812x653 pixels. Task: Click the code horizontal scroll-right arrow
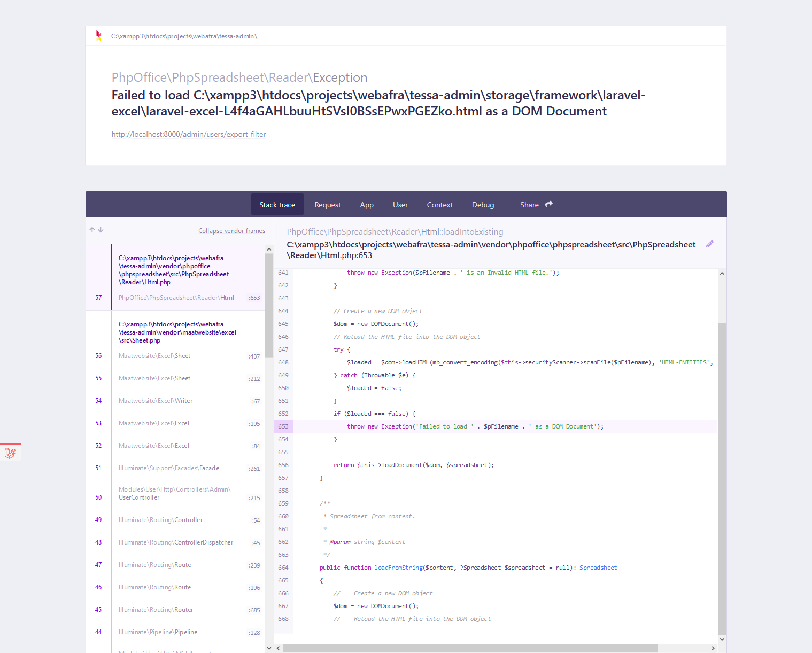coord(713,648)
